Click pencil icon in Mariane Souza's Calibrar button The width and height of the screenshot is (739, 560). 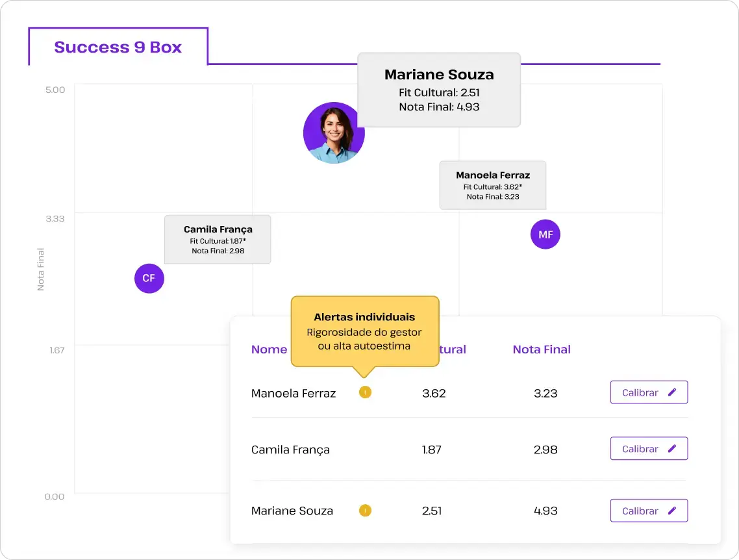672,511
